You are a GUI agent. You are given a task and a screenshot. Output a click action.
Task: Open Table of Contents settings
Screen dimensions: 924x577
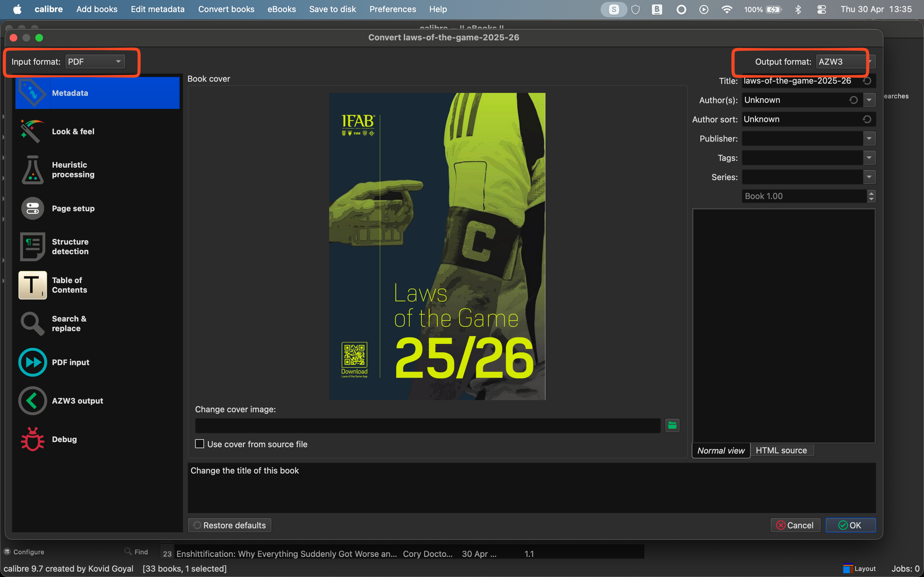tap(97, 285)
